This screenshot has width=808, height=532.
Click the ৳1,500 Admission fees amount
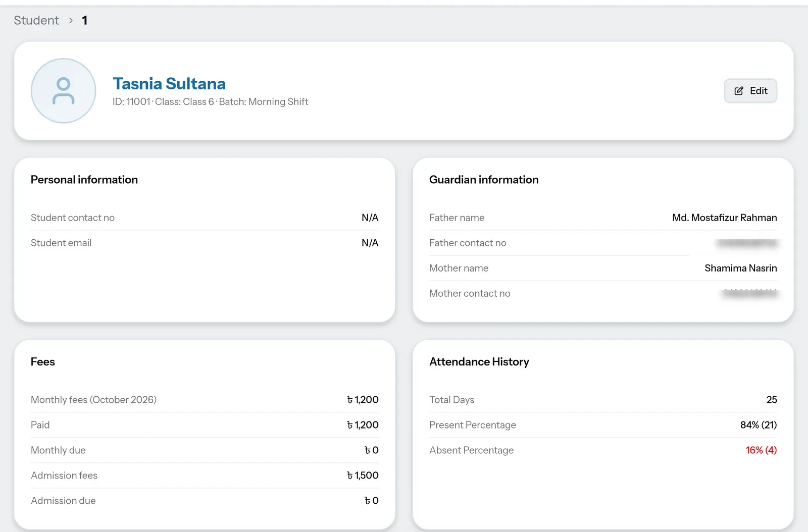coord(363,475)
